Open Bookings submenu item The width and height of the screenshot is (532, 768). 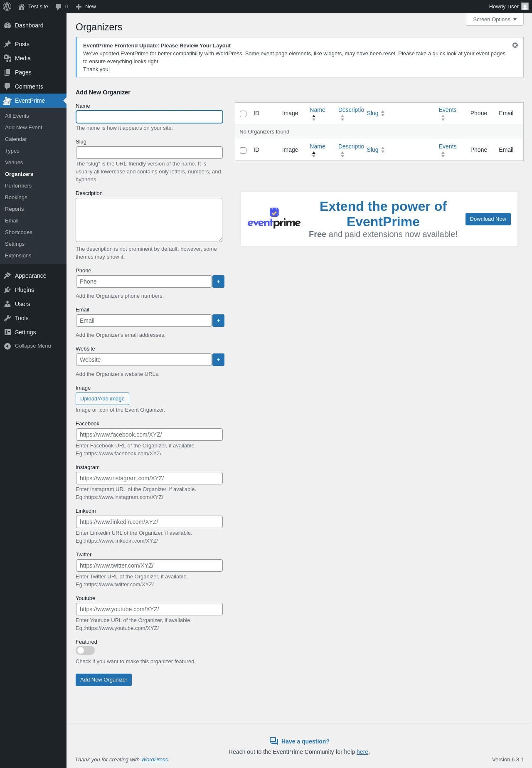[x=33, y=198]
